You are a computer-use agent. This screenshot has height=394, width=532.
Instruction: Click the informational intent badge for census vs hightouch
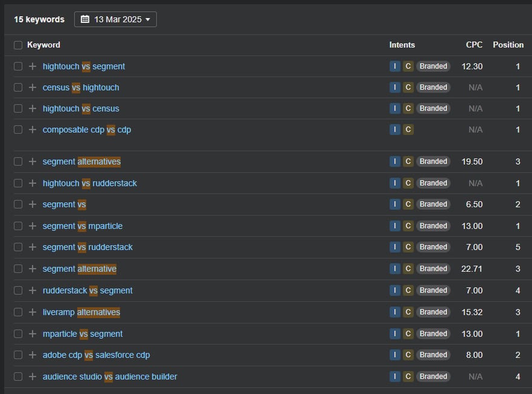point(394,87)
